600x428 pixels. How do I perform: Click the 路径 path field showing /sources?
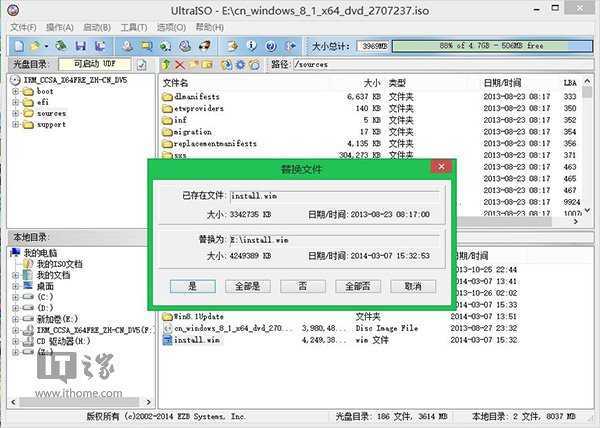click(x=443, y=65)
